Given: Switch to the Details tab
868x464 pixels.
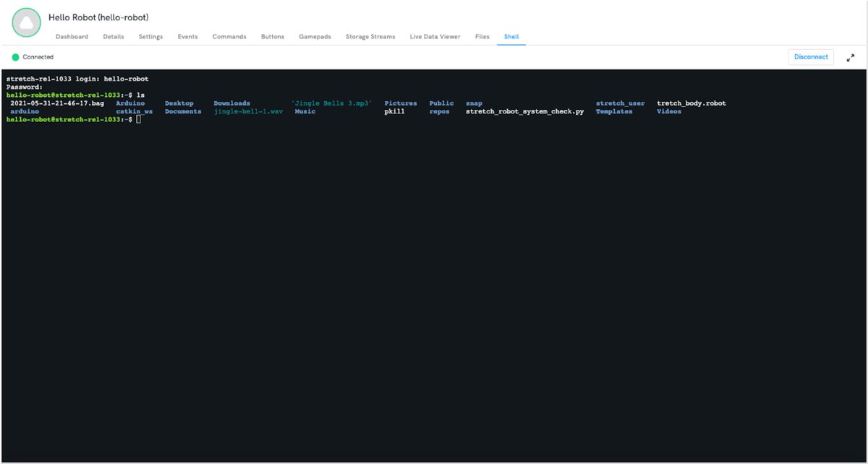Looking at the screenshot, I should tap(114, 37).
